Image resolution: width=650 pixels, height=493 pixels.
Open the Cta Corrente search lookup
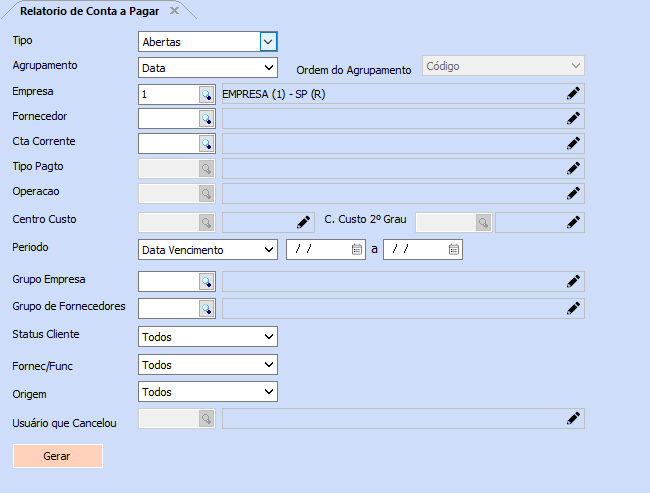(207, 143)
